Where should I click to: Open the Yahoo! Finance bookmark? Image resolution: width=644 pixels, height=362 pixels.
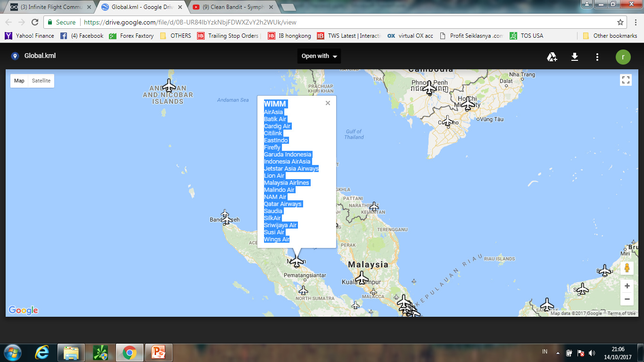tap(29, 36)
